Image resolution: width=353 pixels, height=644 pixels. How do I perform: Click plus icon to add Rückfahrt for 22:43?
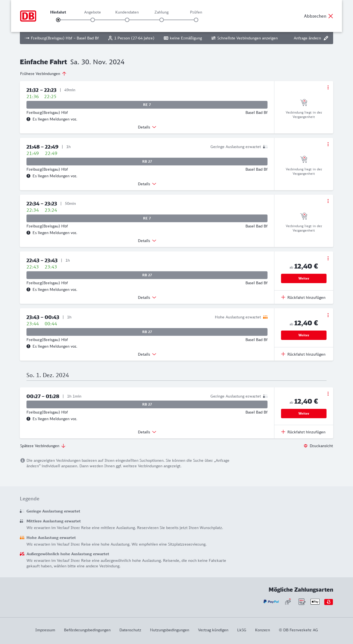(x=283, y=297)
